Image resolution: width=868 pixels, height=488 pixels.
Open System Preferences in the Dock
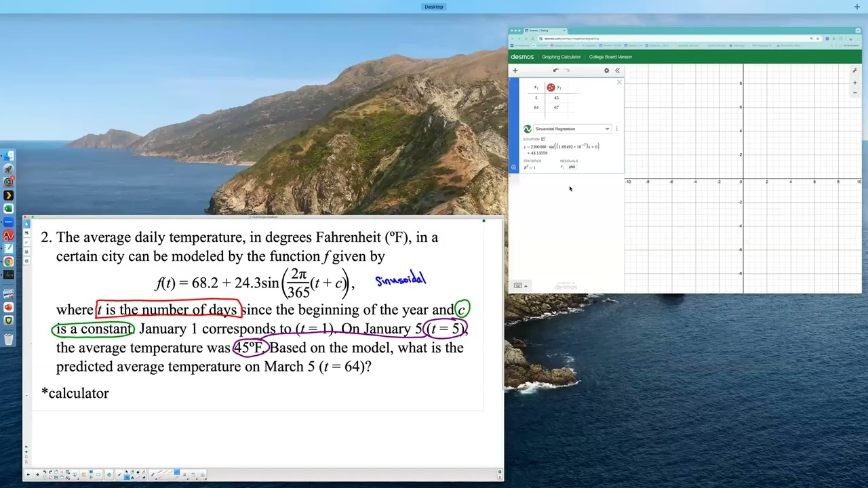click(x=9, y=181)
